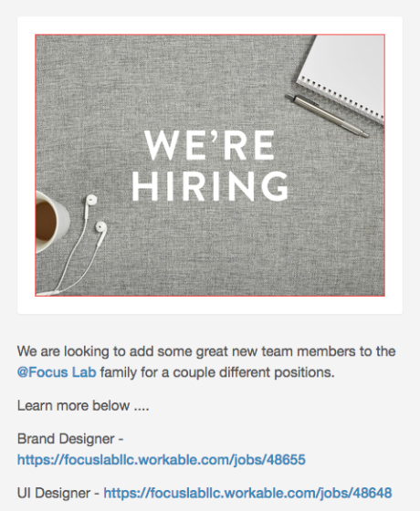Open the We're Hiring shot image

[x=210, y=165]
